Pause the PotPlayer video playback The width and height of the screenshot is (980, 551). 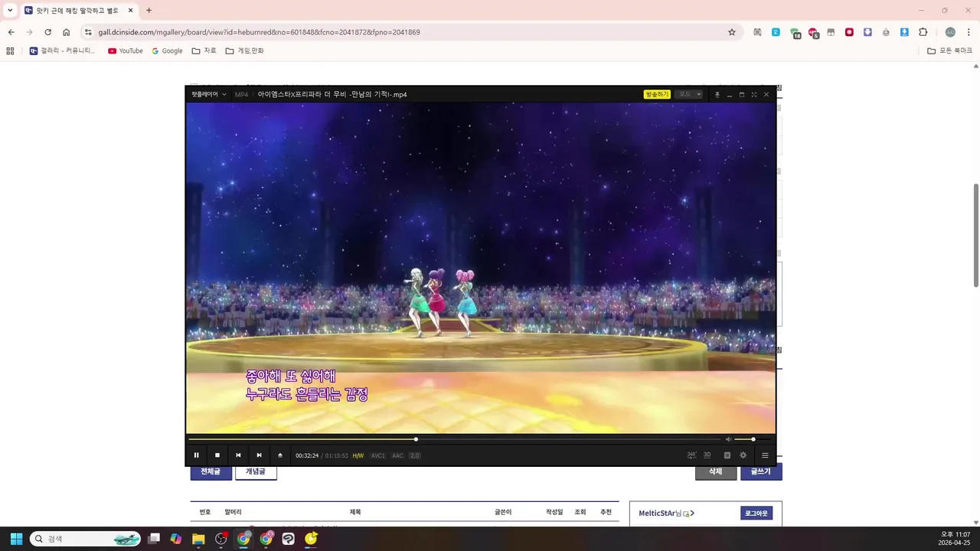(x=196, y=455)
